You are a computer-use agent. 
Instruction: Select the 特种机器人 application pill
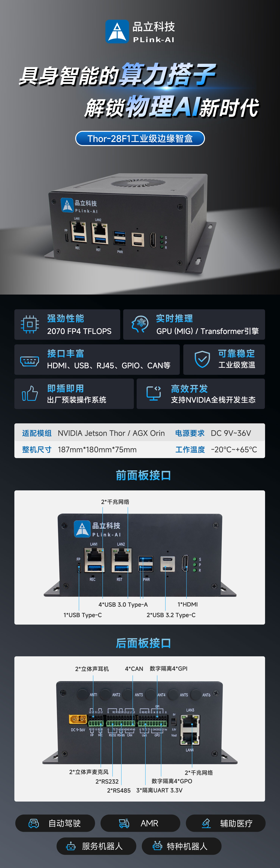182,846
